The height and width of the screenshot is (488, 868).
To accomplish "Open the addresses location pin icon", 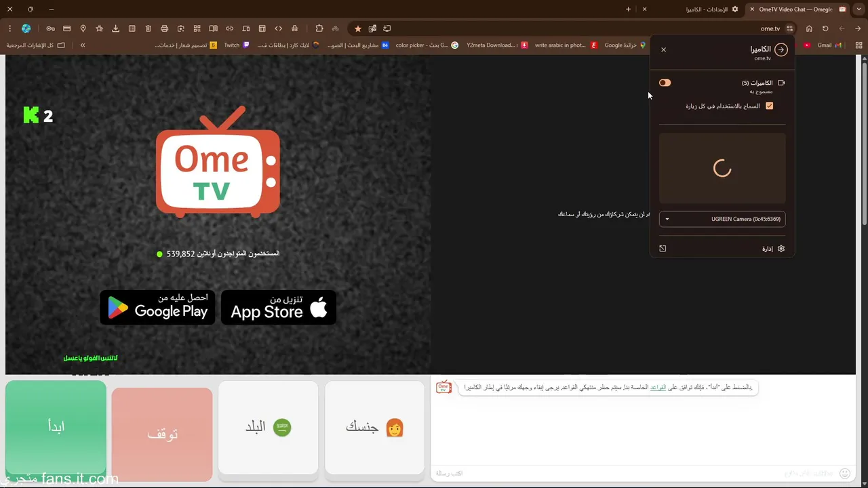I will point(83,28).
